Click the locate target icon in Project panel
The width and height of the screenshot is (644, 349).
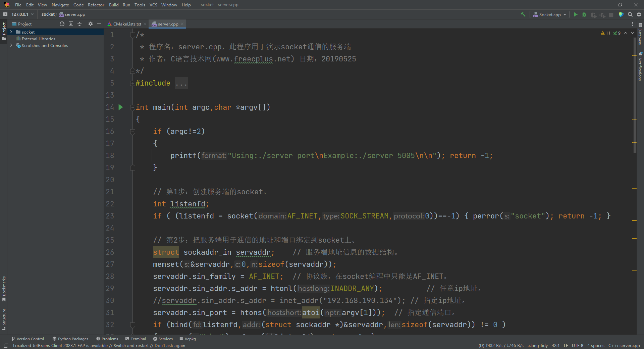[x=62, y=24]
